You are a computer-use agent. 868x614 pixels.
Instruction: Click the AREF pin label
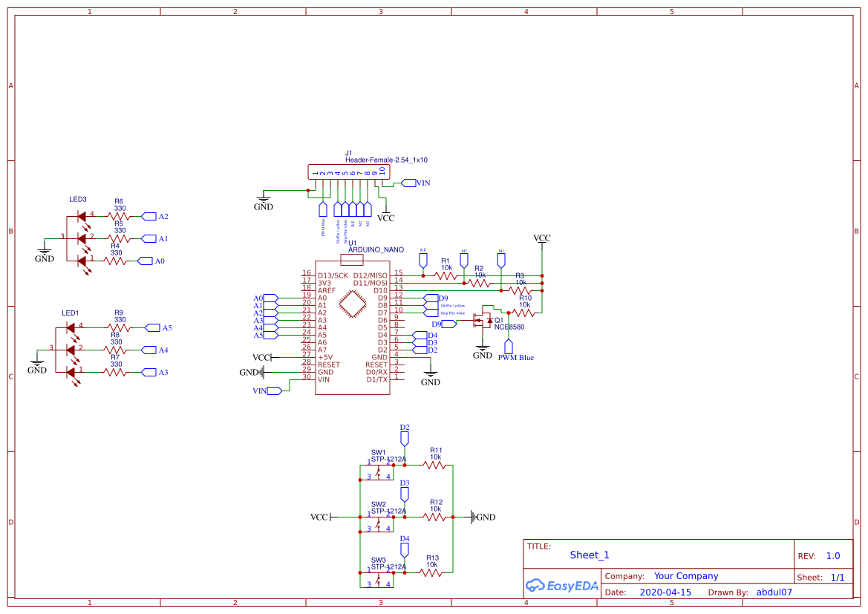[x=327, y=290]
